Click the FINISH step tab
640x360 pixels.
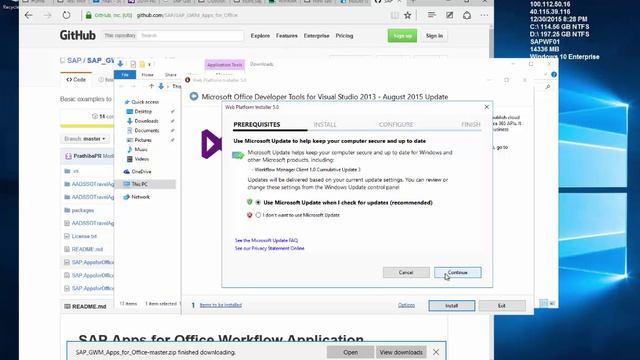[x=471, y=124]
